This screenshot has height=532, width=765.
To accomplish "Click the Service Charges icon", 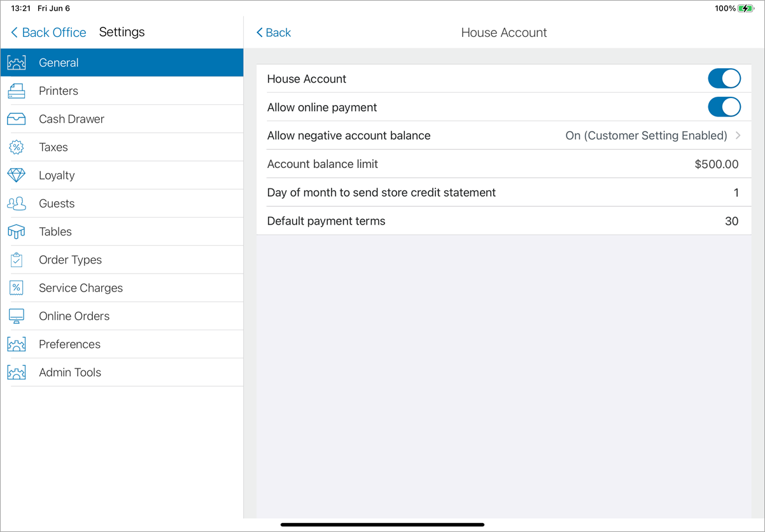I will point(17,288).
